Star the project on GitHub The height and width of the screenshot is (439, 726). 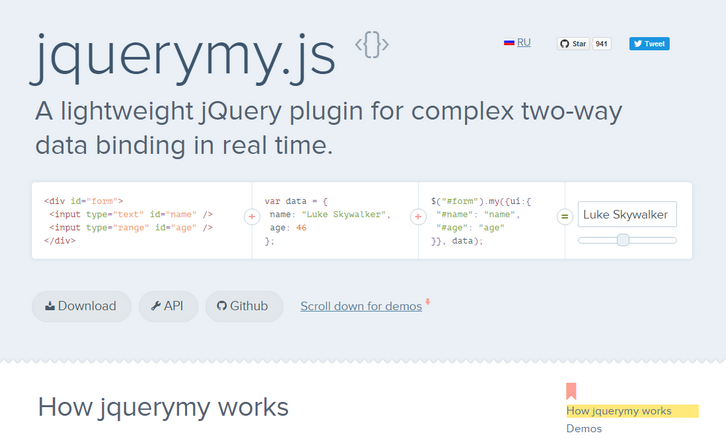coord(574,44)
